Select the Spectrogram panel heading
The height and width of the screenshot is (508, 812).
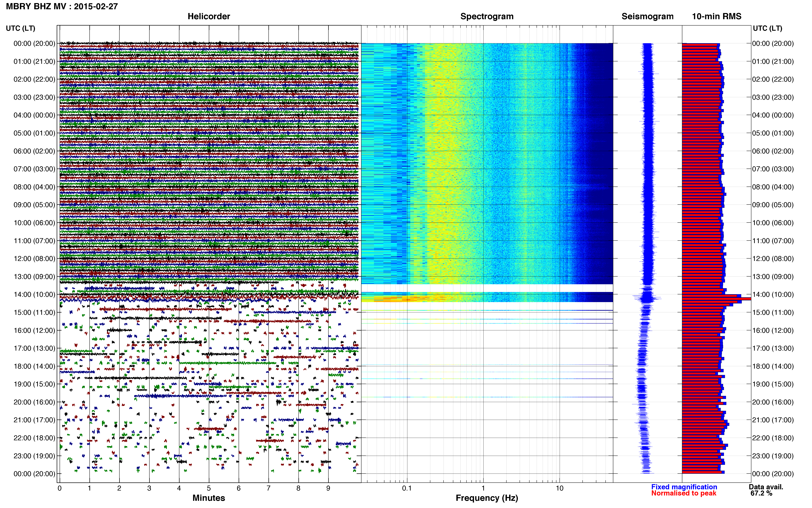pyautogui.click(x=487, y=16)
